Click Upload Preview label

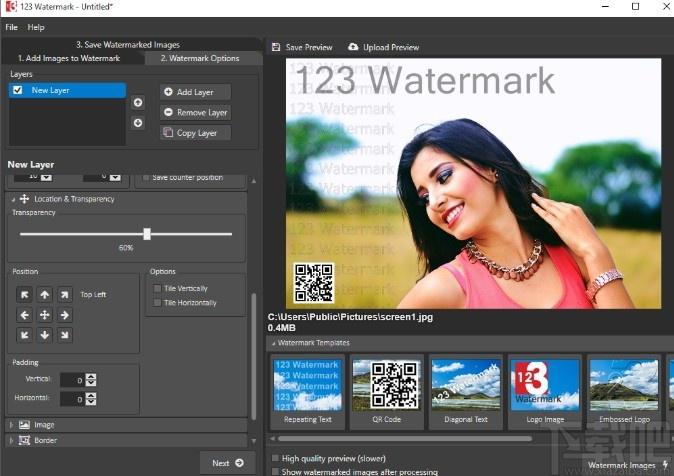(391, 47)
